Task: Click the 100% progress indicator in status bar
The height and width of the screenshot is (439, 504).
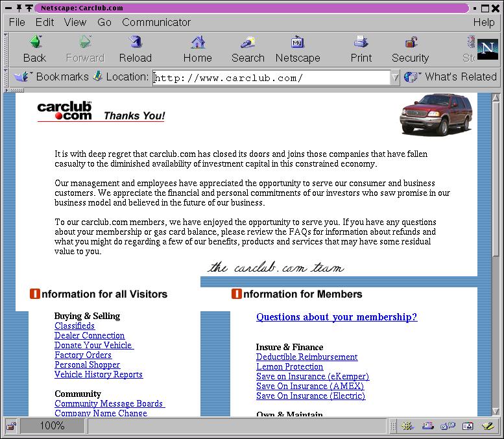Action: coord(52,426)
